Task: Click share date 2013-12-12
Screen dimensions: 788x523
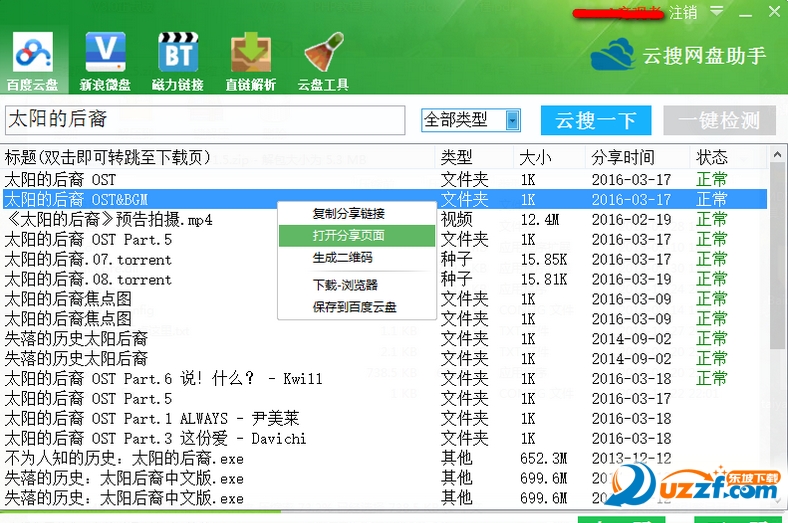Action: click(x=631, y=458)
